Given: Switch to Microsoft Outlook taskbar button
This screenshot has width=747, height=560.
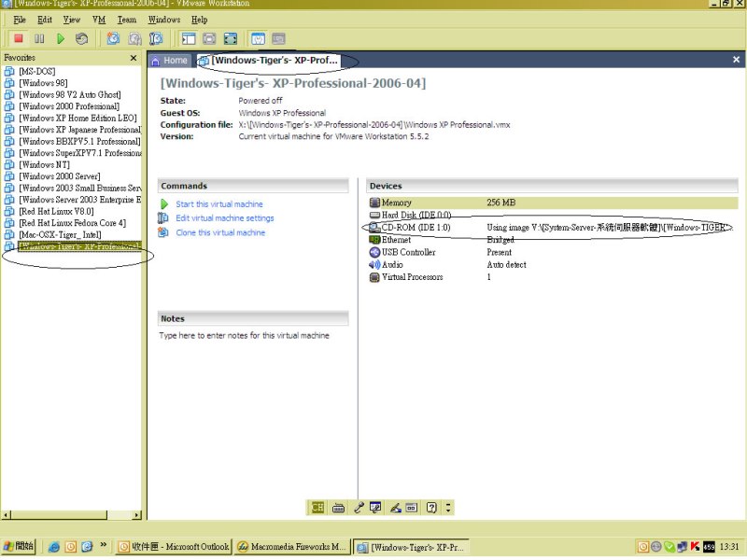Looking at the screenshot, I should 174,547.
